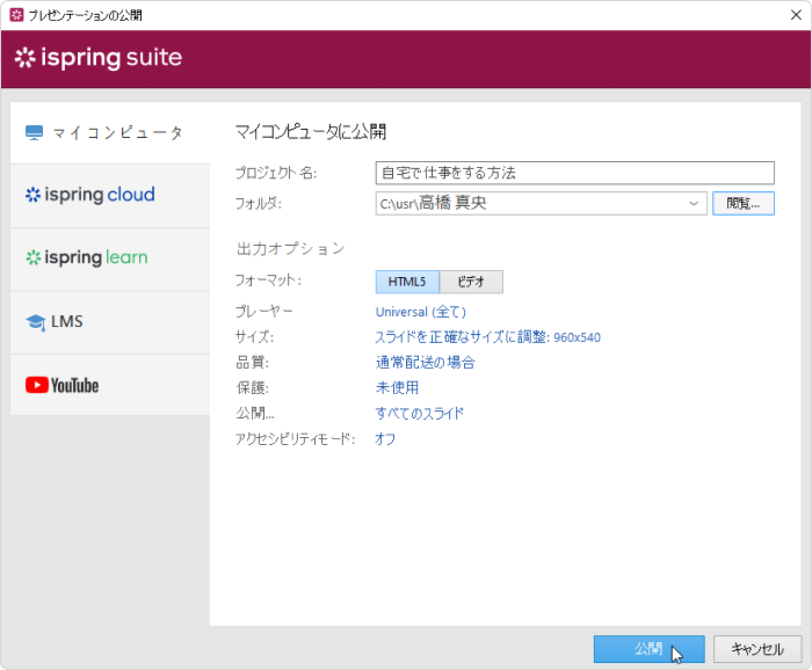The height and width of the screenshot is (670, 812).
Task: Click the ispring suite header logo
Action: [x=98, y=58]
